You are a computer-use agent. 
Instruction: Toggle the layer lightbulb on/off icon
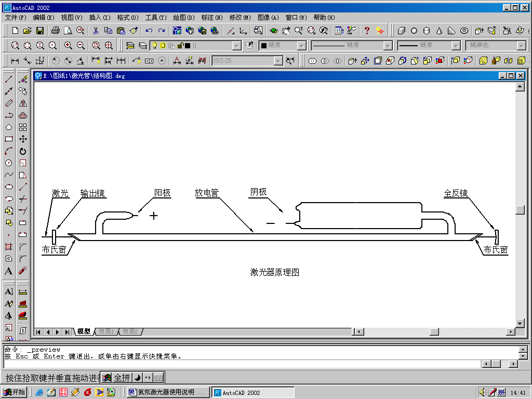coord(154,46)
